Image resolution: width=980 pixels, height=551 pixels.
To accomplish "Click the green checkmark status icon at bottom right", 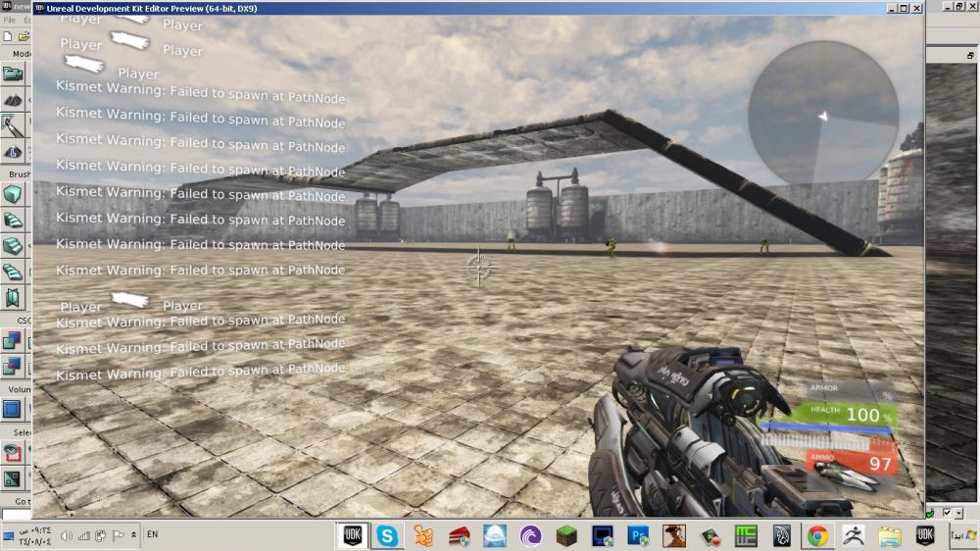I will pyautogui.click(x=930, y=514).
